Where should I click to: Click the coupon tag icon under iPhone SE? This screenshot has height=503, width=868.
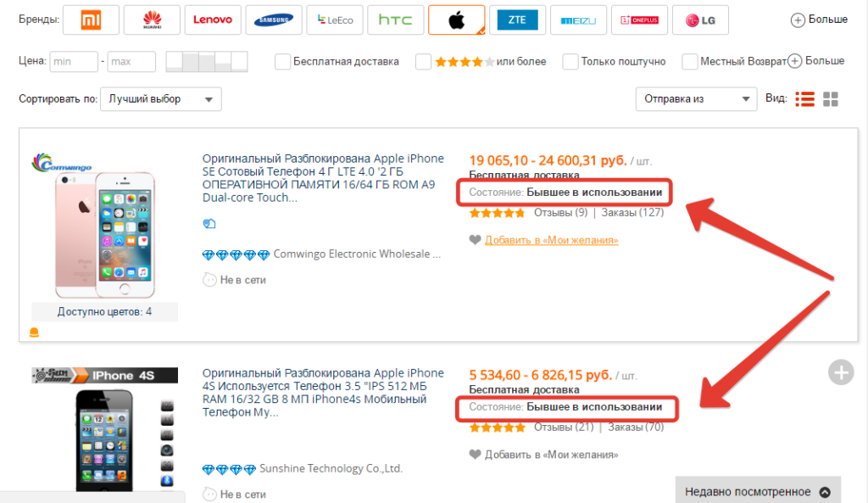click(x=209, y=224)
